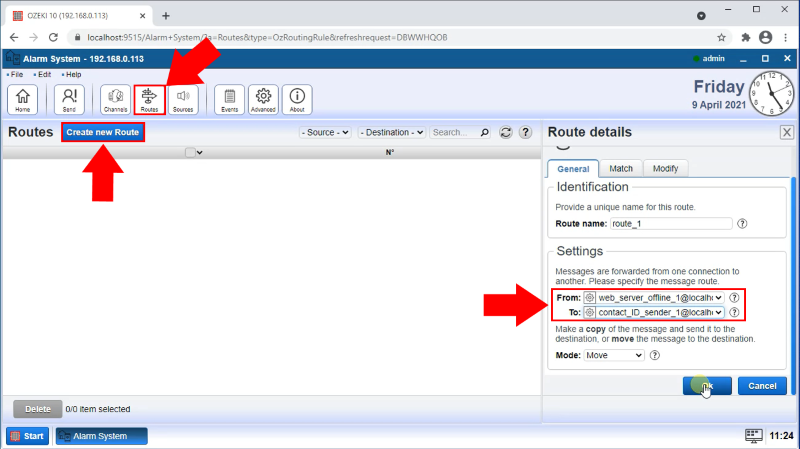
Task: Open the Routes toolbar icon
Action: [149, 99]
